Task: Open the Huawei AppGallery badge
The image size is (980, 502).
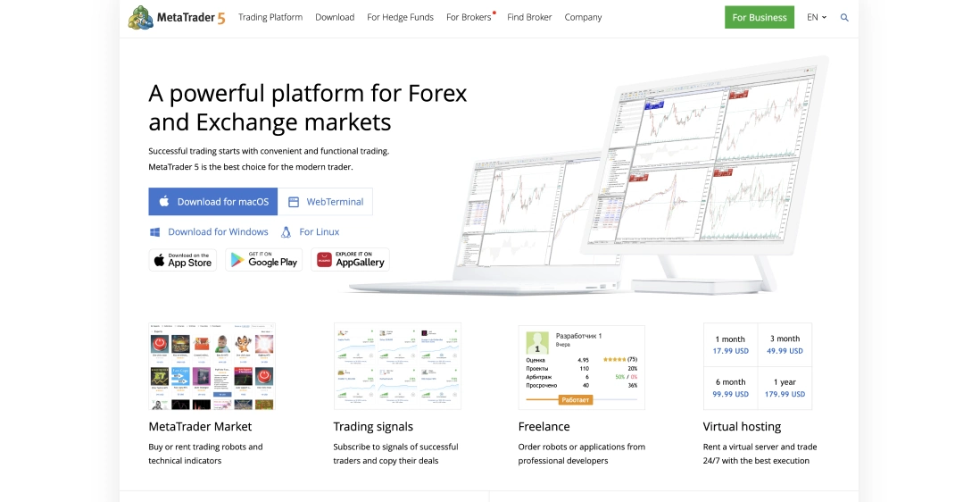Action: click(350, 260)
